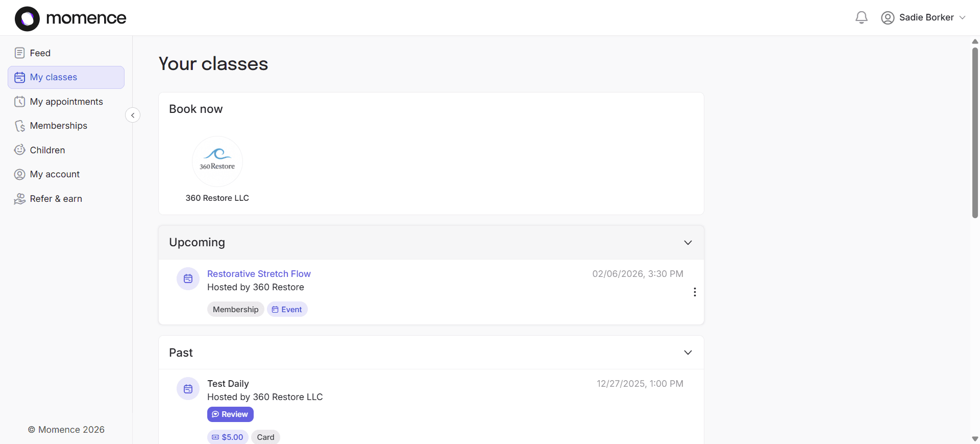
Task: Click the Refer & earn icon
Action: coord(19,199)
